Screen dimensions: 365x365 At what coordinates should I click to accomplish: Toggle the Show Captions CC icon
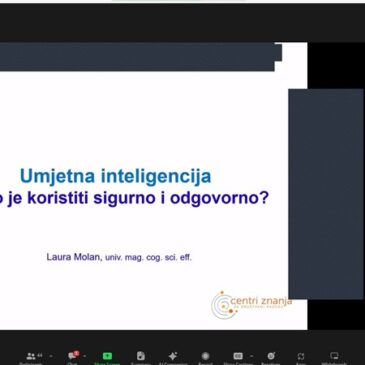coord(238,356)
